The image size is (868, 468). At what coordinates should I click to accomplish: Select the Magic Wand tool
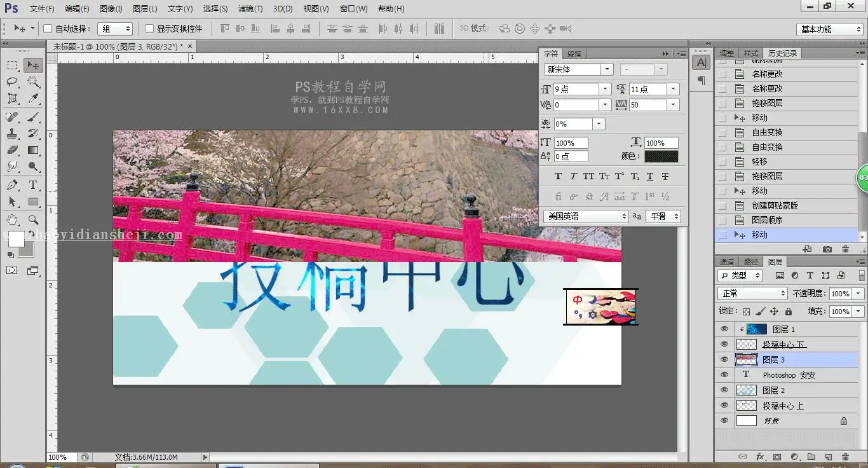pyautogui.click(x=33, y=82)
